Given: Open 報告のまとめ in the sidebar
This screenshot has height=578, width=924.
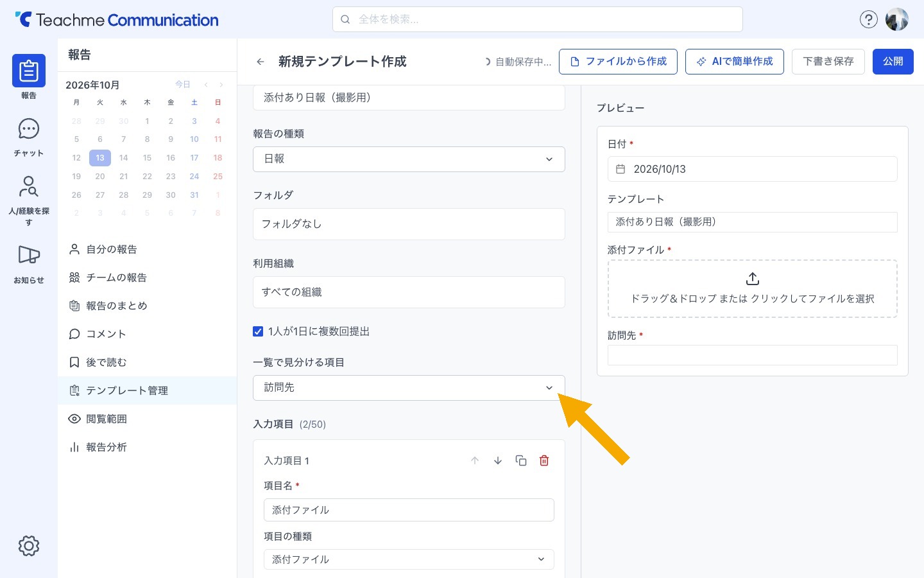Looking at the screenshot, I should [148, 306].
